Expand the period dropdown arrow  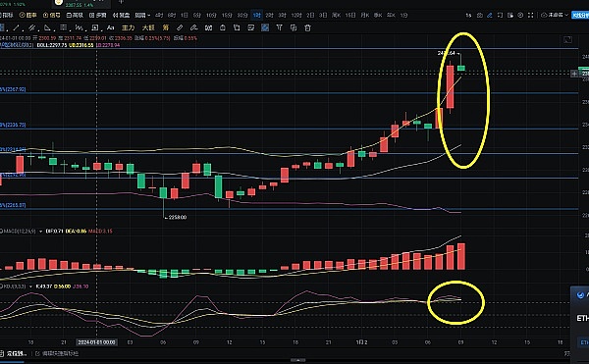149,16
